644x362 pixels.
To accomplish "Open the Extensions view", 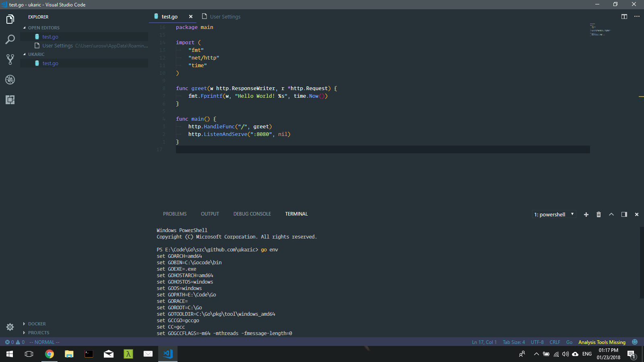I will (x=10, y=99).
